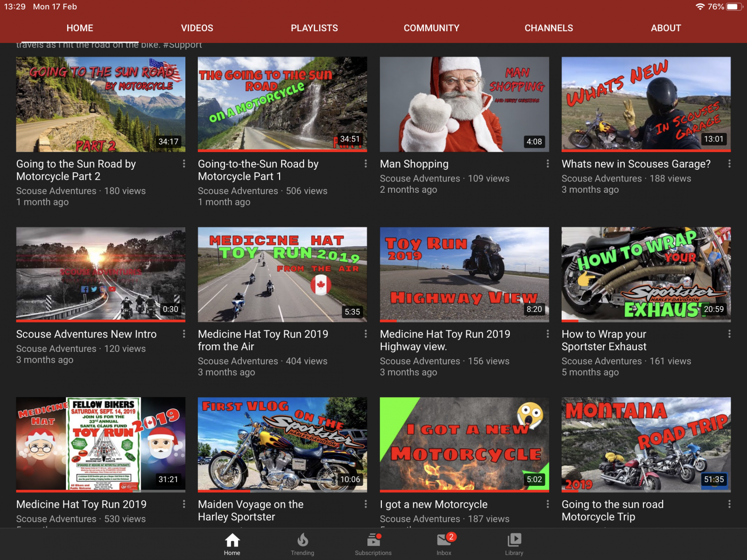
Task: Open options for Toy Run 2019 from the Air
Action: tap(366, 334)
